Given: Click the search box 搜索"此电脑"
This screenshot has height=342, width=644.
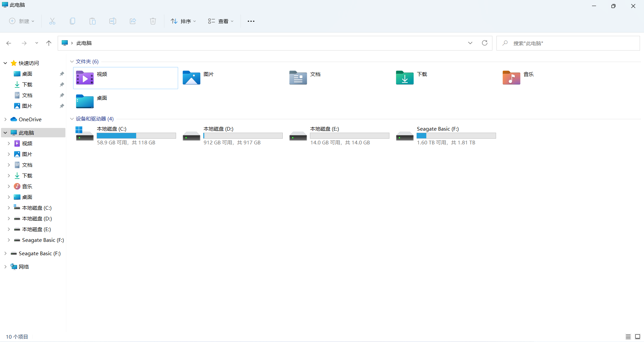Looking at the screenshot, I should pos(568,43).
